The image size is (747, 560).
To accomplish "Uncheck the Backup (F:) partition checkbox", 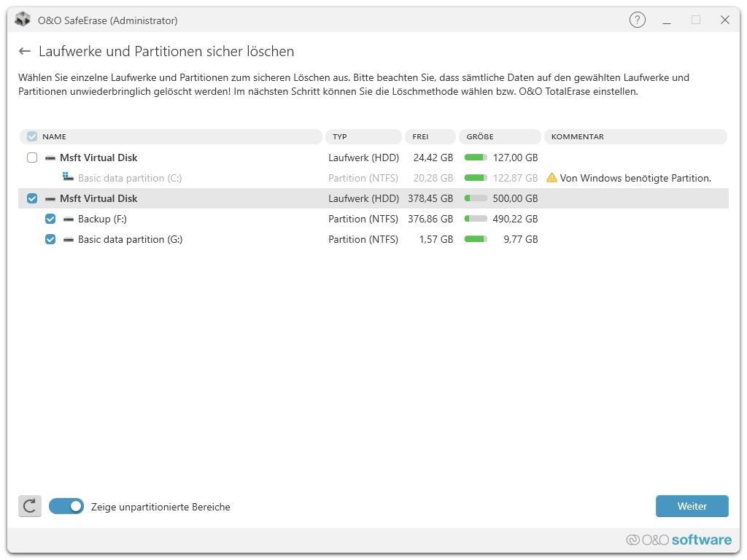I will coord(50,219).
